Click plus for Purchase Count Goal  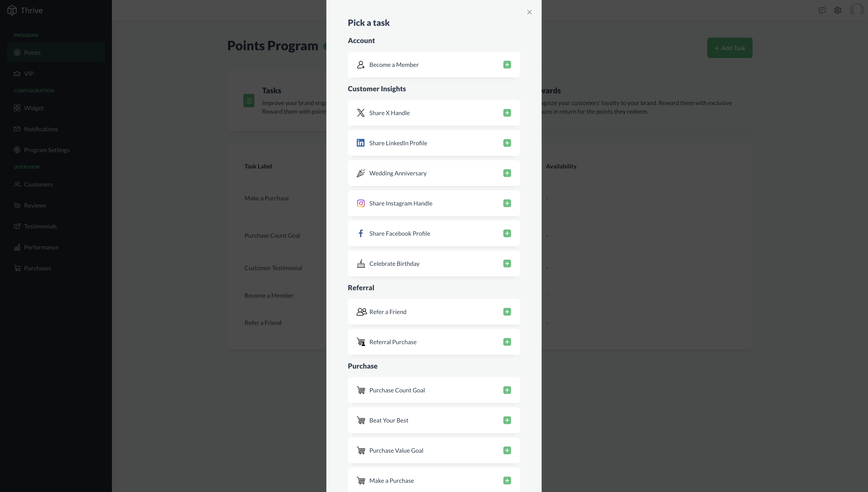[x=507, y=390]
